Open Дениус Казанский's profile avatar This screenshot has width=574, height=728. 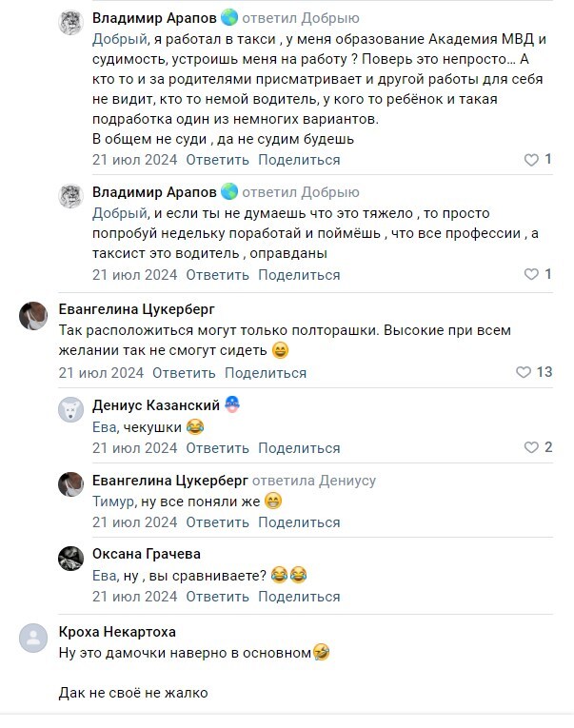pos(71,410)
